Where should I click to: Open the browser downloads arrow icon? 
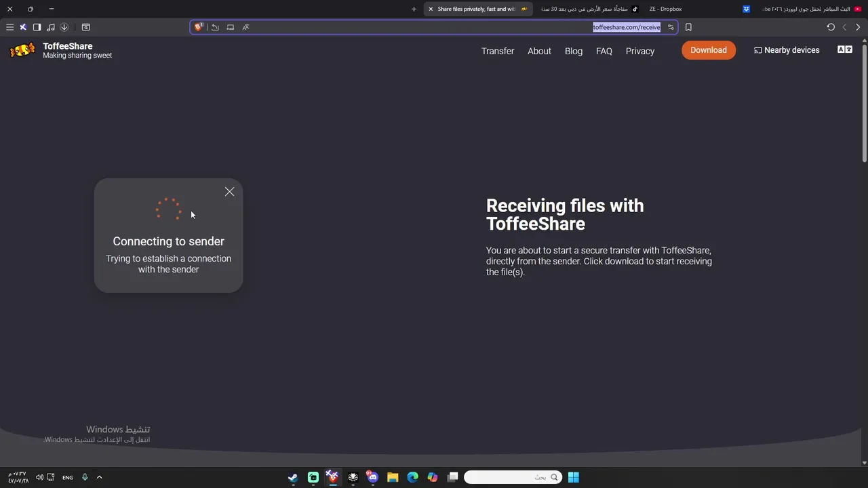point(64,27)
